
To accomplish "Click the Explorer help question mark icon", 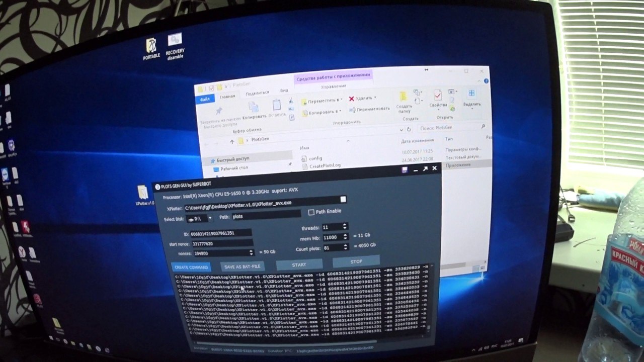I will (x=486, y=80).
